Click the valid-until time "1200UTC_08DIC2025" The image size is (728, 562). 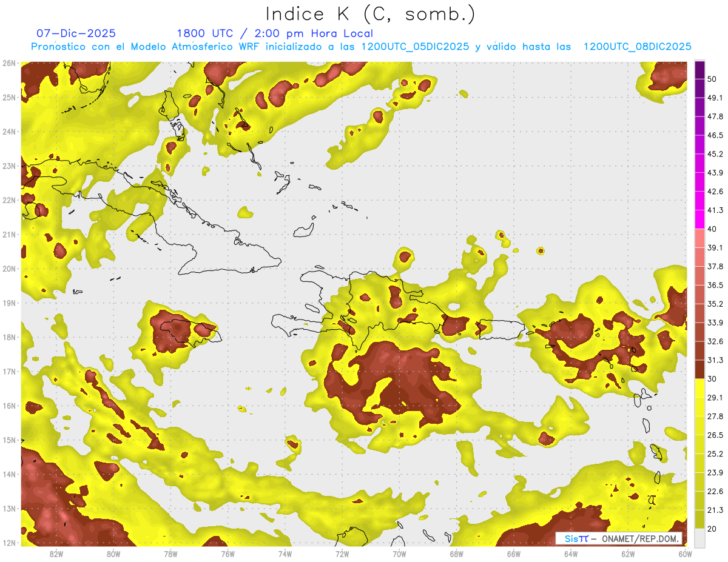(x=637, y=46)
